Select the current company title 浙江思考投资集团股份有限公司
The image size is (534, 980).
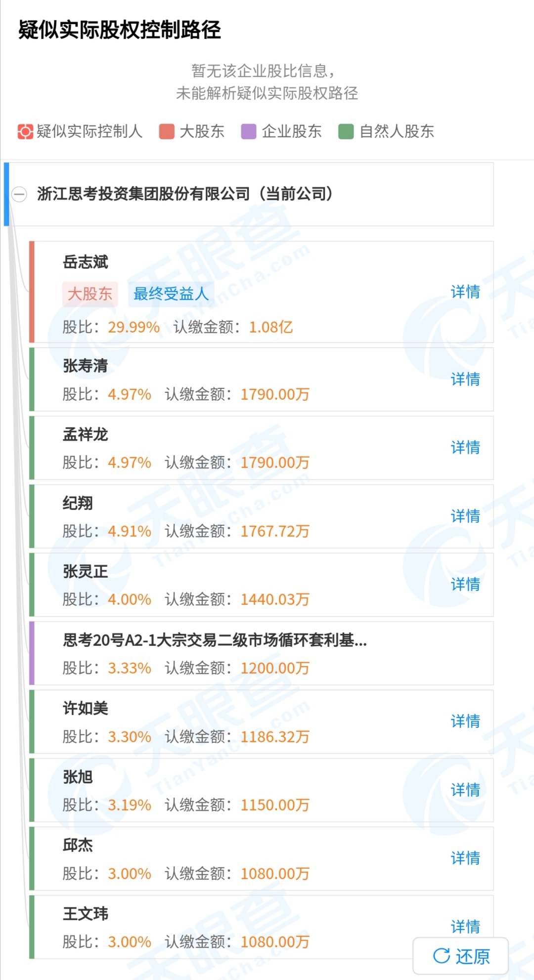143,194
